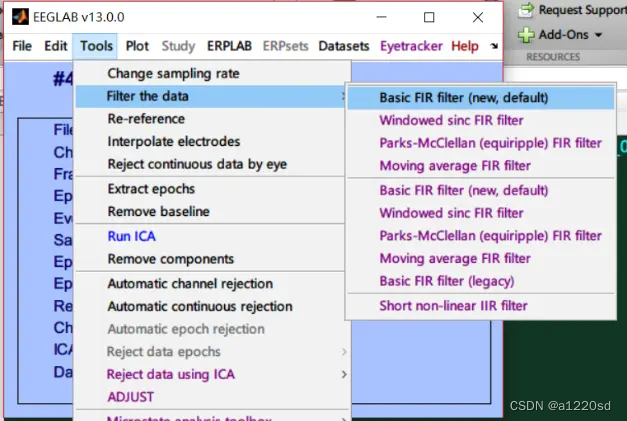Image resolution: width=627 pixels, height=421 pixels.
Task: Expand the Add-Ons dropdown arrow
Action: coord(598,35)
